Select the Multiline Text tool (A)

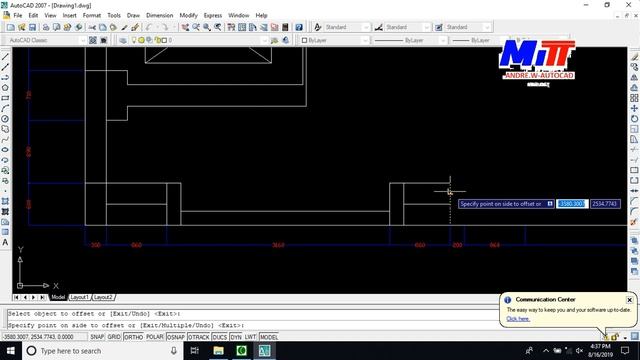coord(5,242)
